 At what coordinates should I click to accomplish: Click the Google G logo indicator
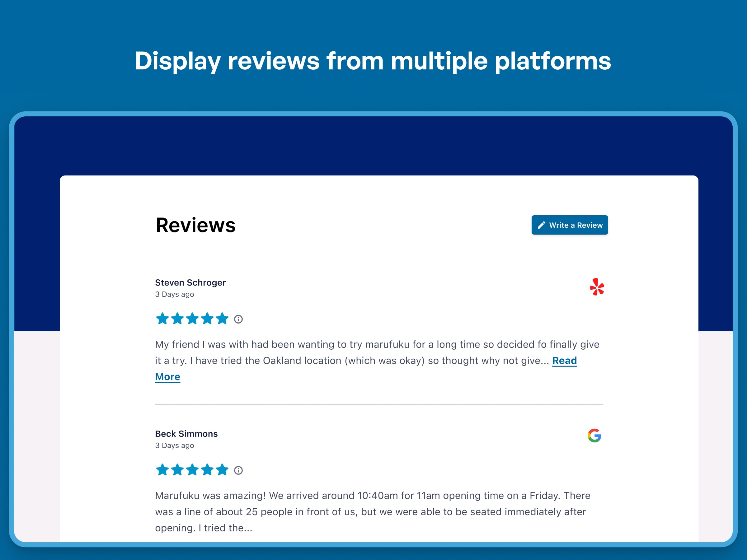594,435
